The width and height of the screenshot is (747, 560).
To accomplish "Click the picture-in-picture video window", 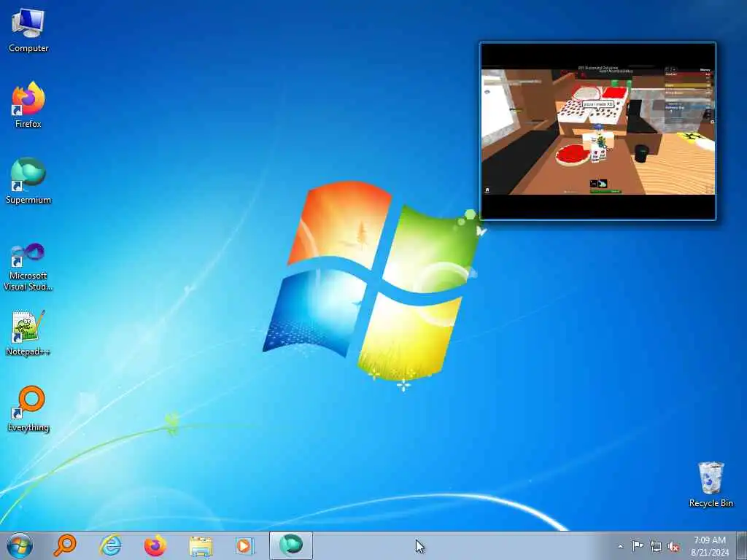I will click(x=598, y=131).
